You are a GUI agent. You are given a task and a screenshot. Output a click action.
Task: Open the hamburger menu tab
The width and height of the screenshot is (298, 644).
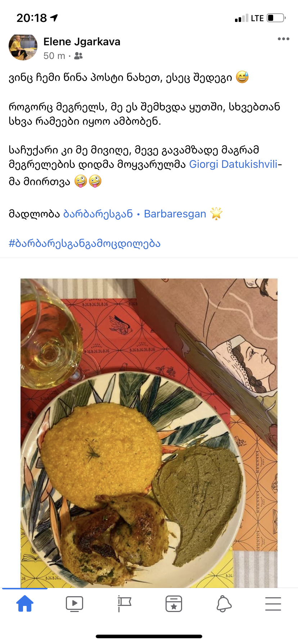[273, 604]
